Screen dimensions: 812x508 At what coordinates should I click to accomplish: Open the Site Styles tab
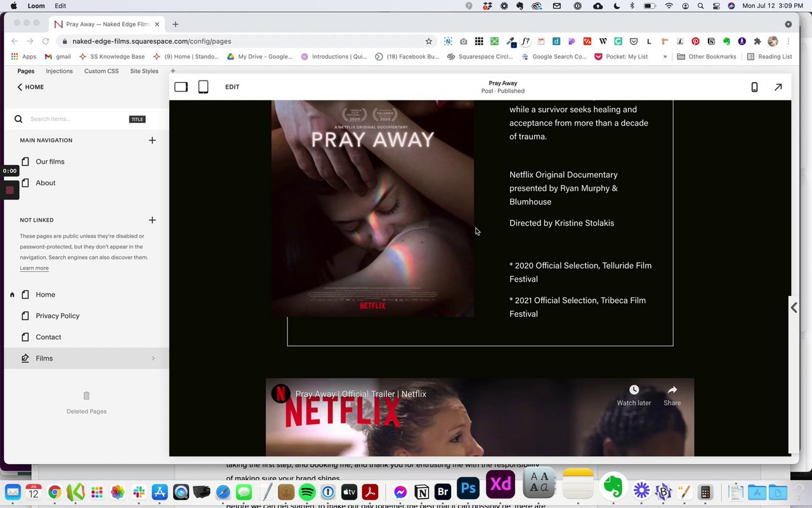144,71
